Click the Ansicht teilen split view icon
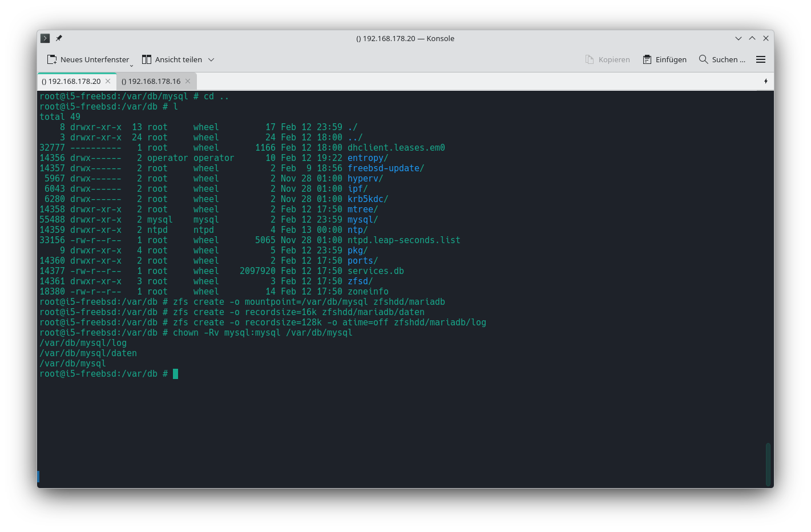The width and height of the screenshot is (811, 532). coord(147,59)
